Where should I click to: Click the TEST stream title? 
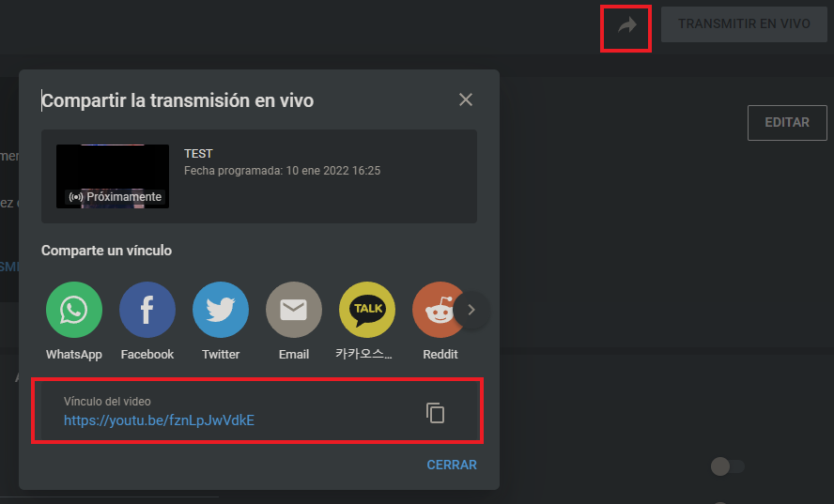(x=198, y=154)
